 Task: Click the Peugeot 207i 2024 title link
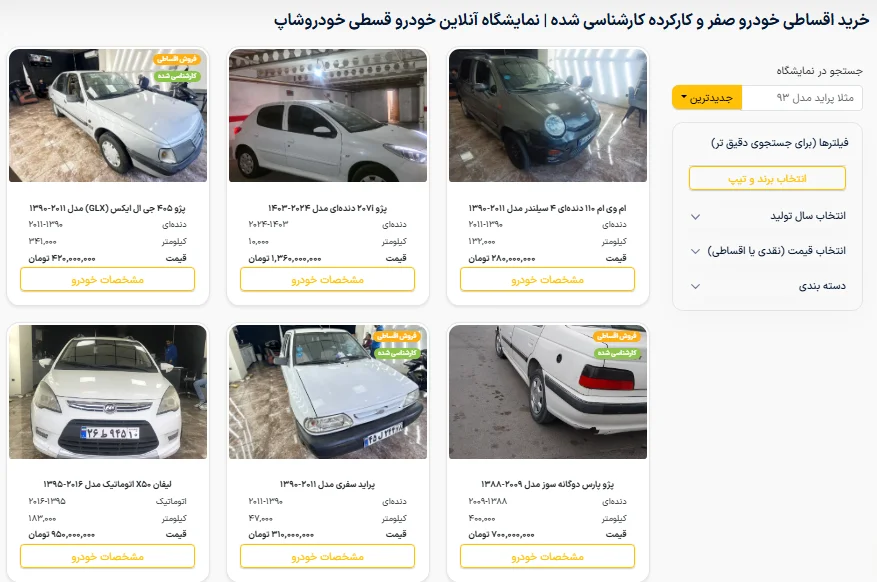(x=328, y=208)
